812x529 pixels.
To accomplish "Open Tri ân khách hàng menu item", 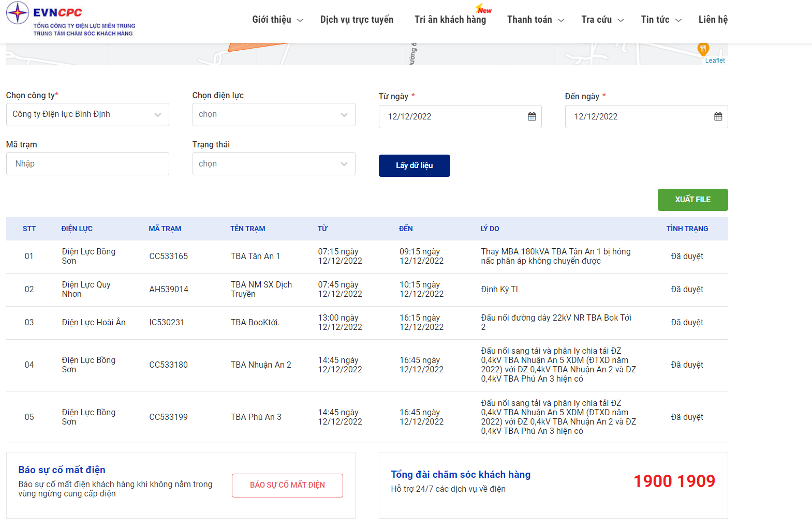I will click(x=450, y=20).
